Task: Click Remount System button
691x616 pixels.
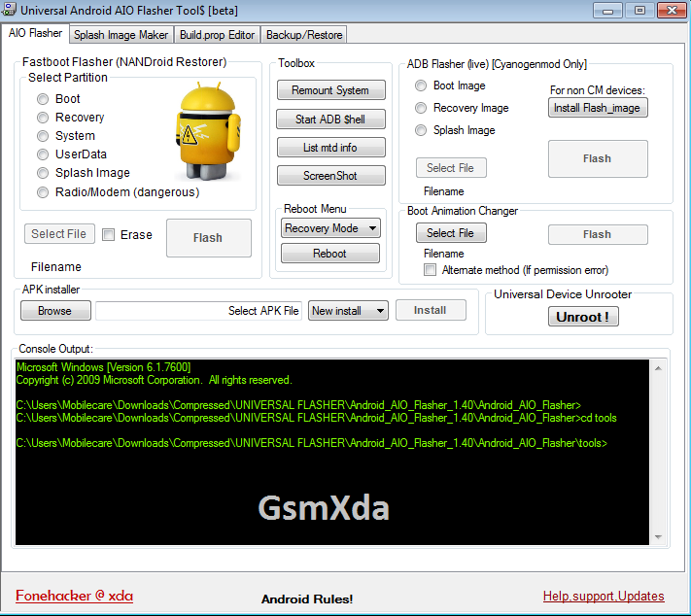Action: tap(331, 90)
